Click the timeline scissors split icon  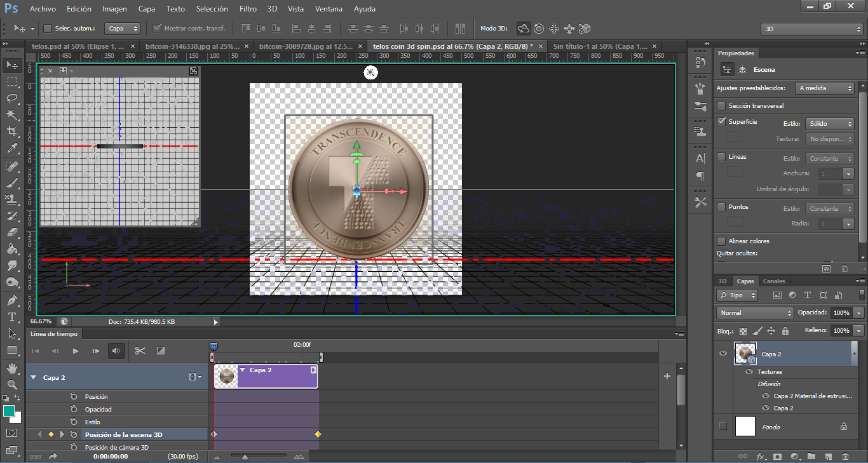click(x=140, y=351)
